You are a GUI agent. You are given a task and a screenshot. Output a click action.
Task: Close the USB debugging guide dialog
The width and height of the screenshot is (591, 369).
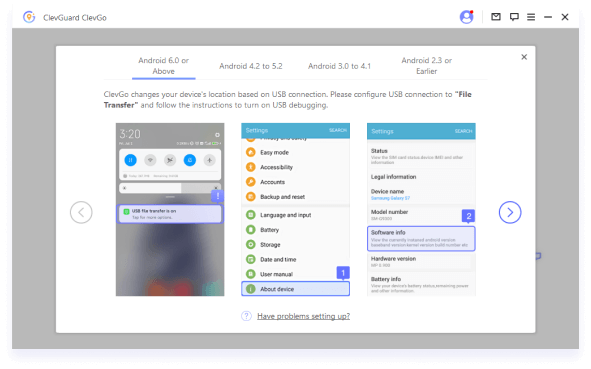[524, 57]
